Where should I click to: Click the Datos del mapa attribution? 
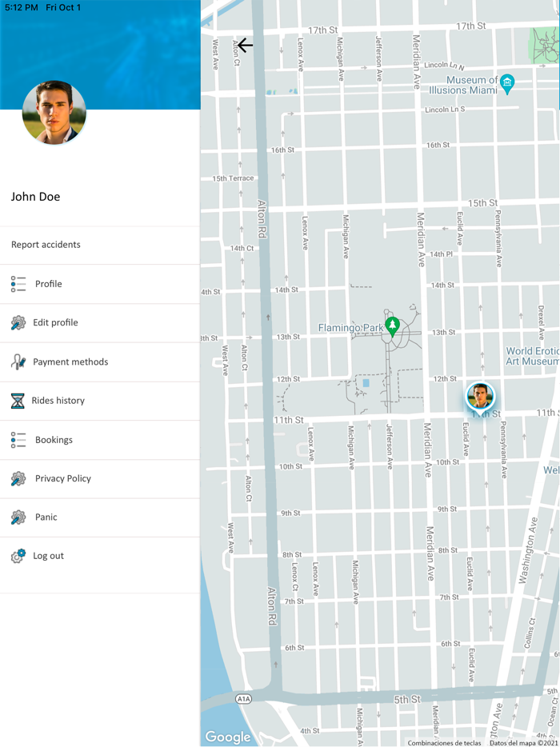tap(524, 743)
